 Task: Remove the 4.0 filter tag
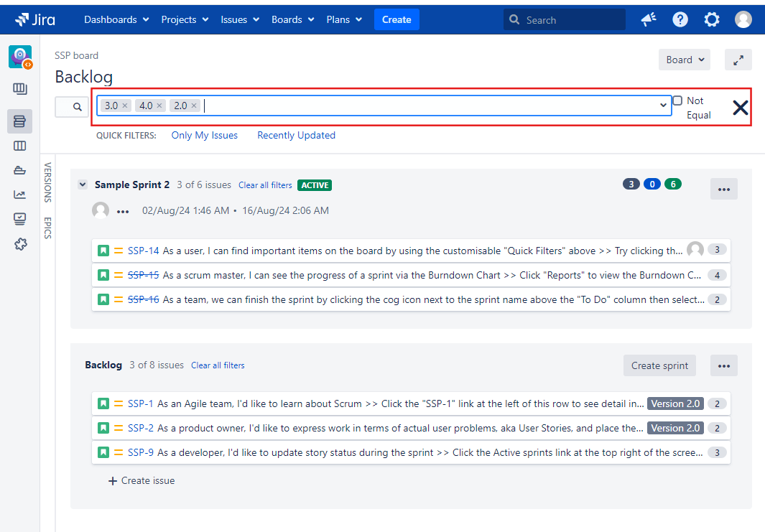[159, 106]
